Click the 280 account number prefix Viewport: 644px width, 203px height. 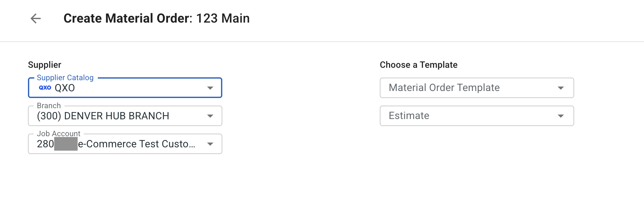[45, 144]
